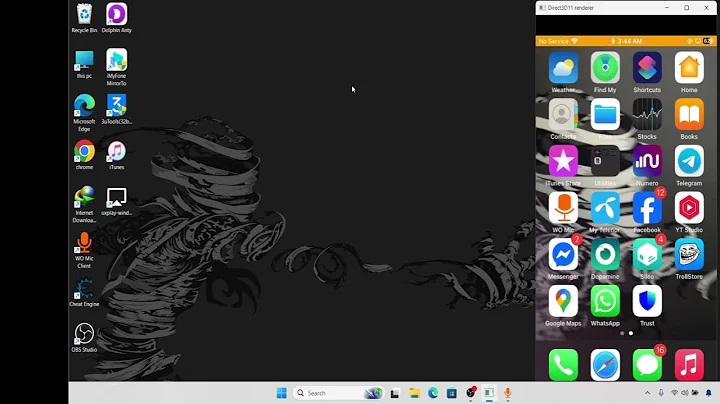
Task: Open the Recycle Bin desktop icon
Action: point(84,18)
